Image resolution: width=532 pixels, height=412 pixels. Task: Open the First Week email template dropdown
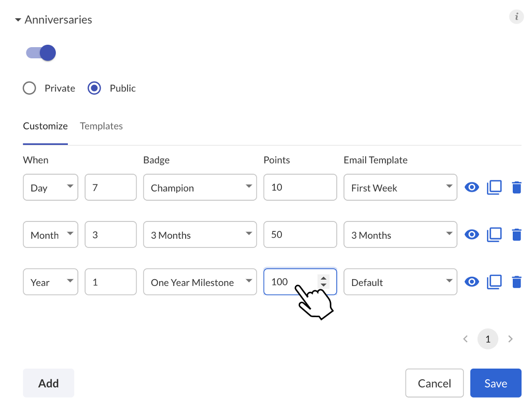(x=400, y=187)
